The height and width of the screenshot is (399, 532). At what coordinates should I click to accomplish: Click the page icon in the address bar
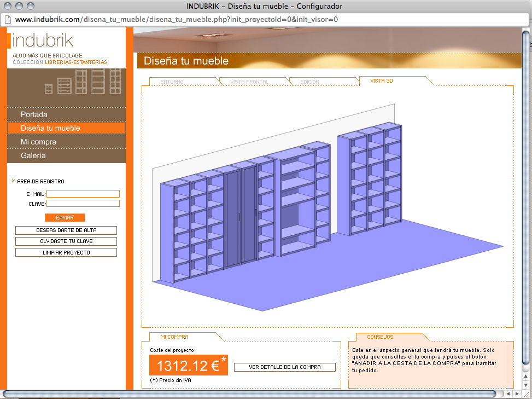click(8, 19)
